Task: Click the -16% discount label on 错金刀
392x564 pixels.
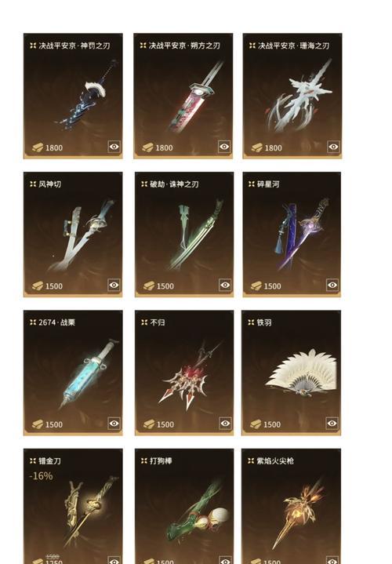Action: (x=41, y=476)
